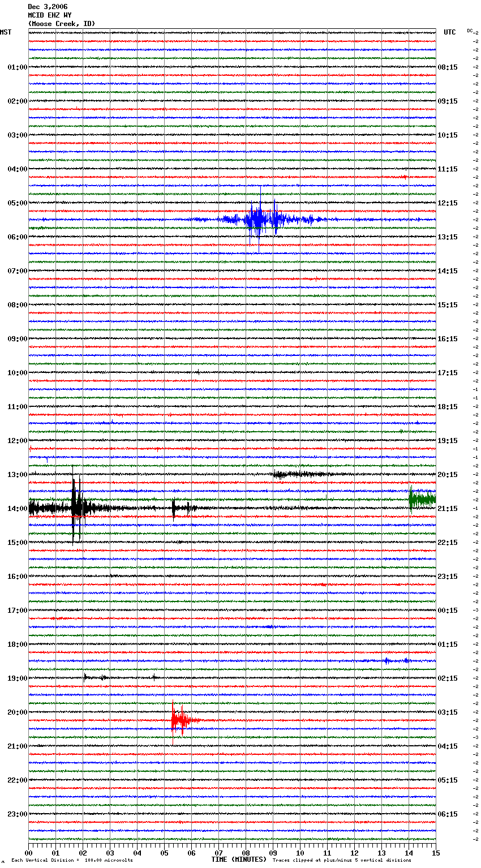Click the 08:15 UTC time label
The width and height of the screenshot is (481, 868).
click(448, 67)
